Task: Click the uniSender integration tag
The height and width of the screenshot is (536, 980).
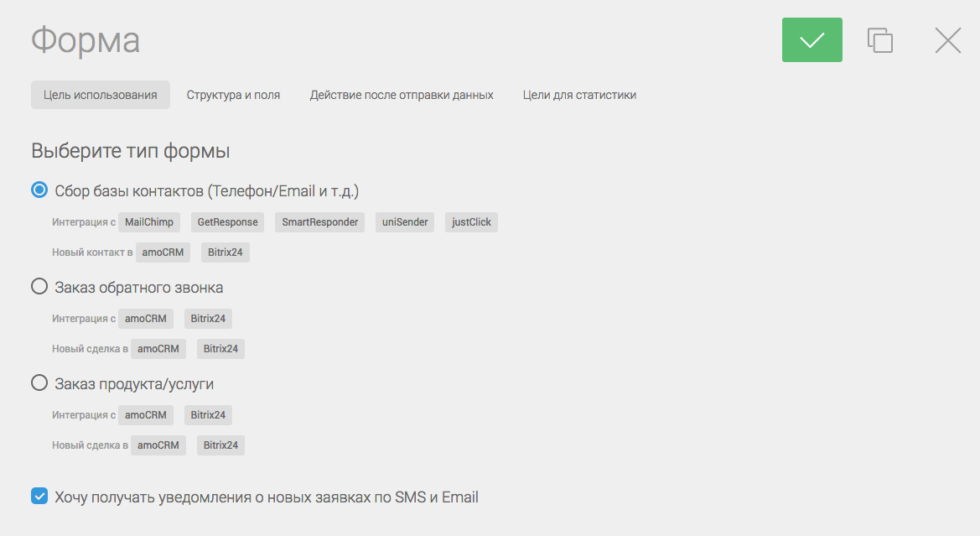Action: coord(405,222)
